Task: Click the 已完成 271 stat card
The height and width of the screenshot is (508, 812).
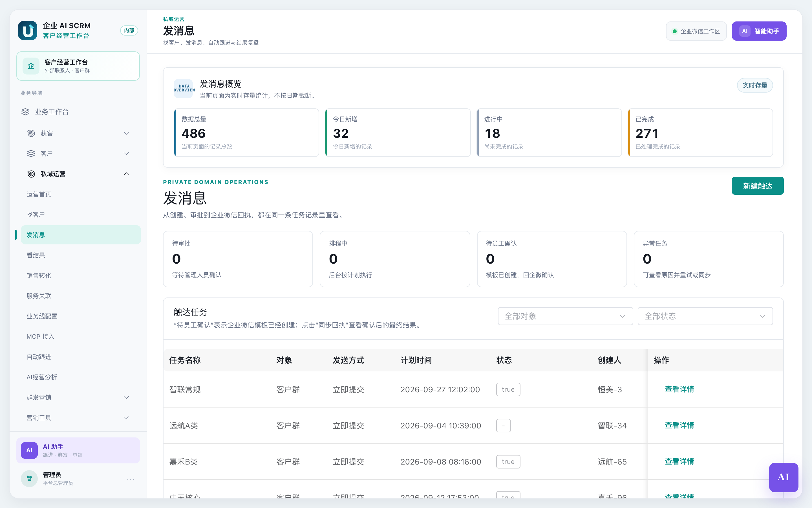Action: coord(701,132)
